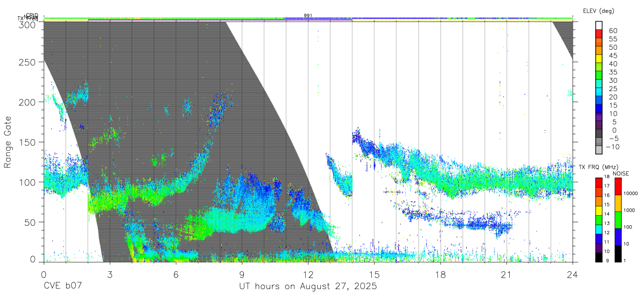This screenshot has width=644, height=297.
Task: Click the 250 tick label on Range Gate axis
Action: tap(27, 62)
